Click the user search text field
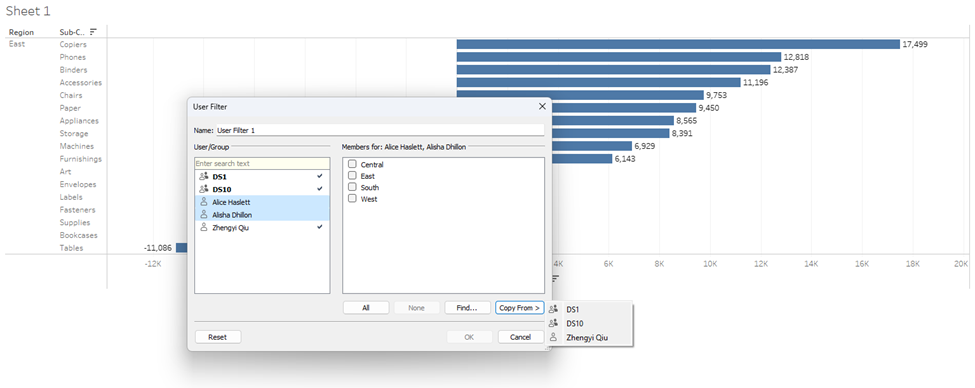This screenshot has height=388, width=975. 262,164
